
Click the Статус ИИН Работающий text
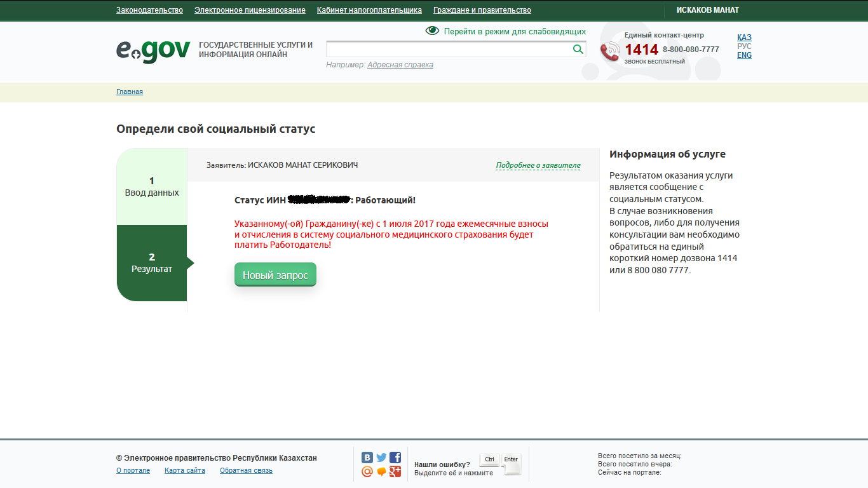[325, 200]
